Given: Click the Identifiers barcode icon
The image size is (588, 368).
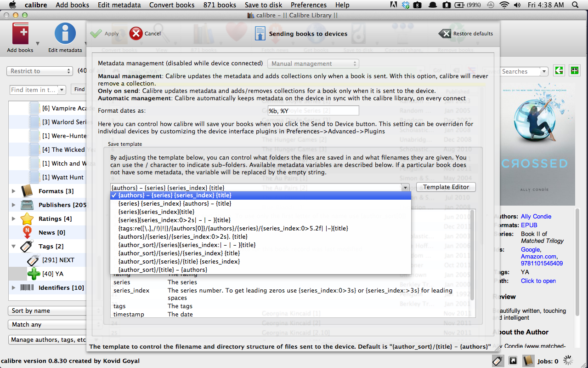Looking at the screenshot, I should (28, 287).
